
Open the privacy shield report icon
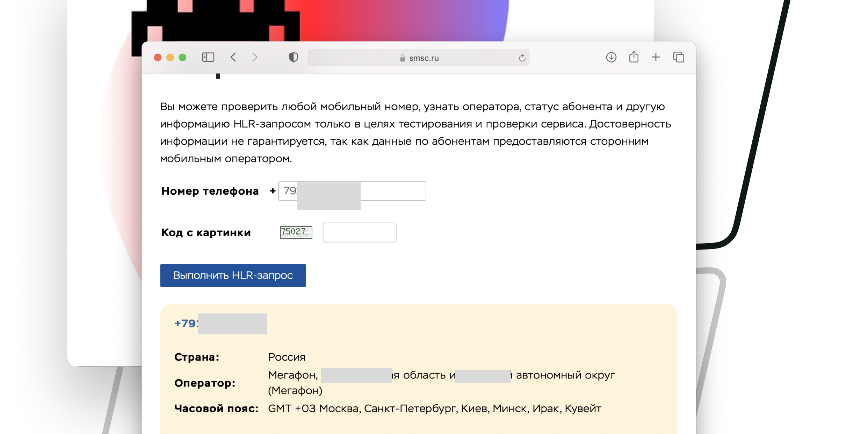(x=294, y=57)
